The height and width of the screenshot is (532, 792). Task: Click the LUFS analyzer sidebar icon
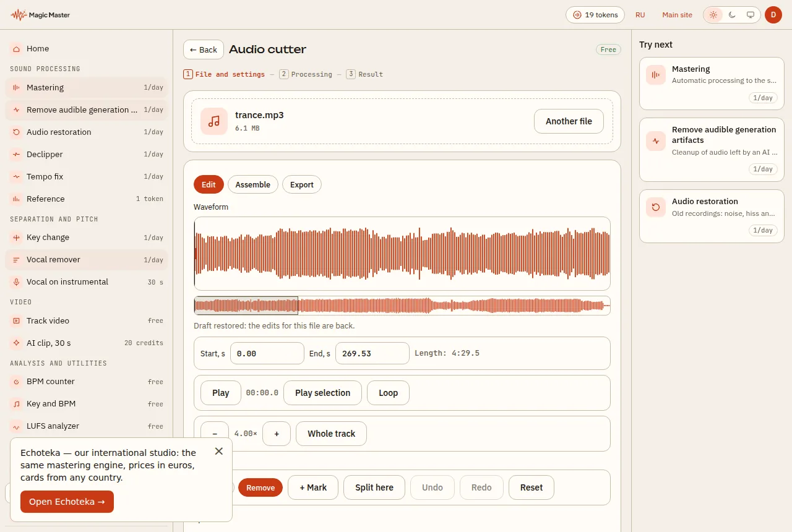pos(16,426)
